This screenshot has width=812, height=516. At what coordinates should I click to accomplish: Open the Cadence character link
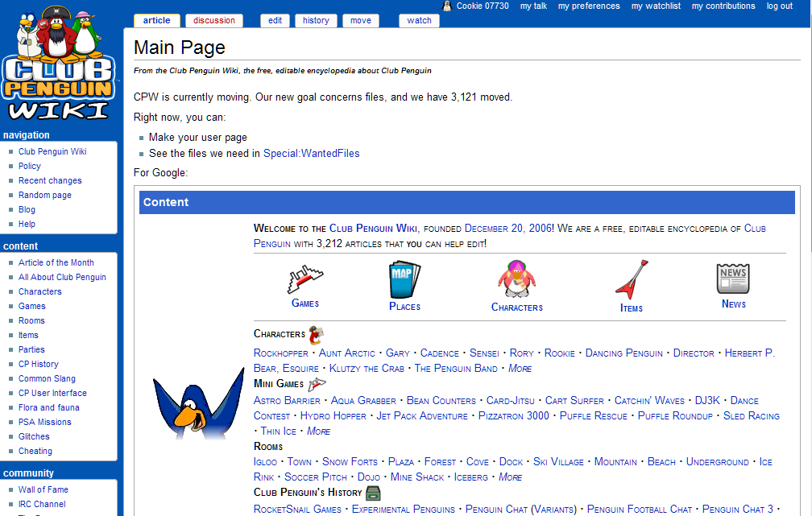pos(440,353)
